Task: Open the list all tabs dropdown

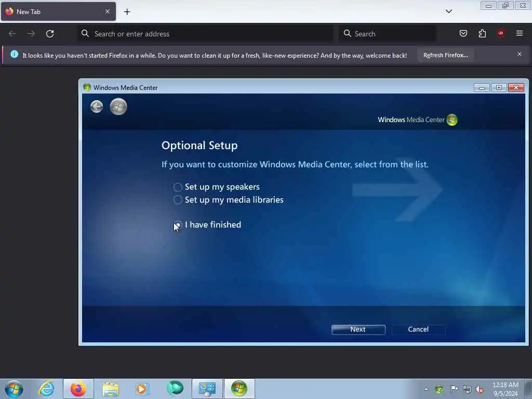Action: (448, 11)
